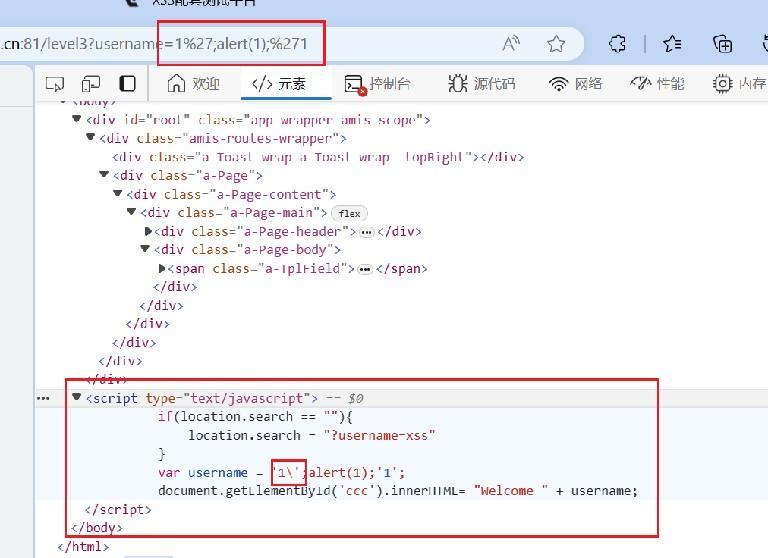Screen dimensions: 768x558
Task: Select the location.search = "?username=xss" line
Action: 312,435
